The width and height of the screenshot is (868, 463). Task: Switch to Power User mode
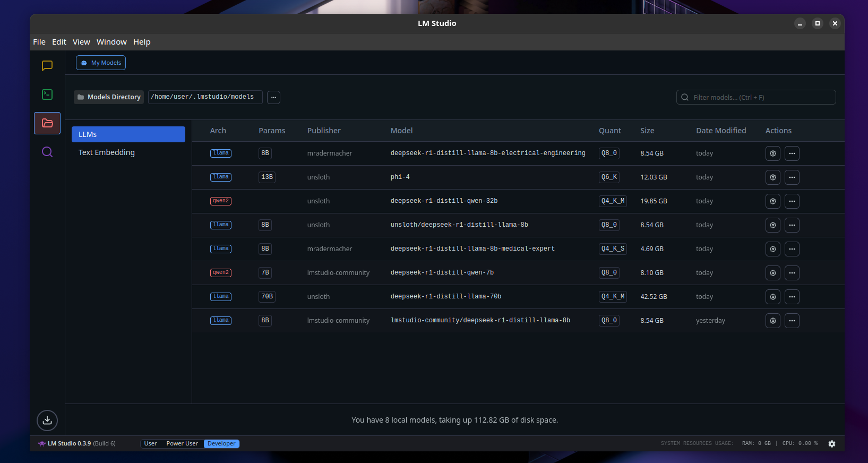[x=182, y=444]
